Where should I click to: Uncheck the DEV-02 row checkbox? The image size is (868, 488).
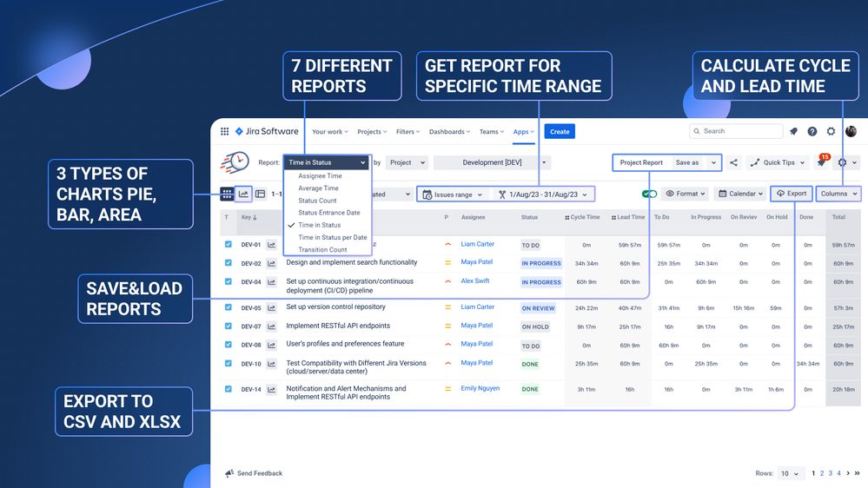228,263
